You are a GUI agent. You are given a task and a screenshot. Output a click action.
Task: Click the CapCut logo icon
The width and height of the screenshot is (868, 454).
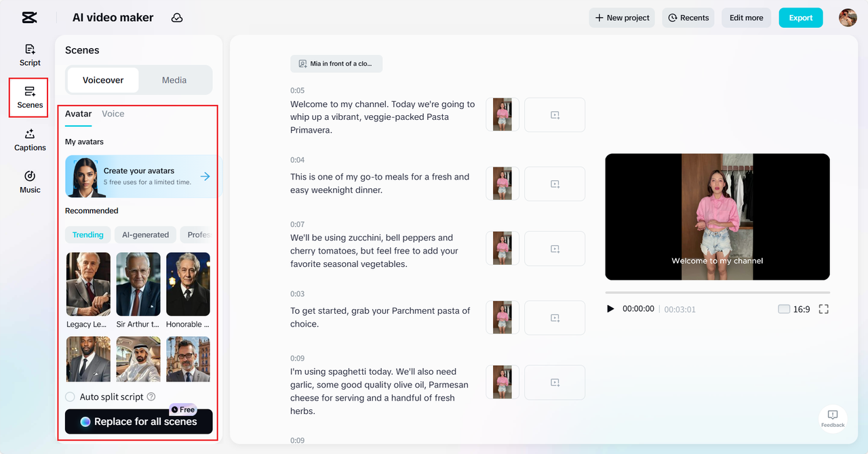pos(28,17)
